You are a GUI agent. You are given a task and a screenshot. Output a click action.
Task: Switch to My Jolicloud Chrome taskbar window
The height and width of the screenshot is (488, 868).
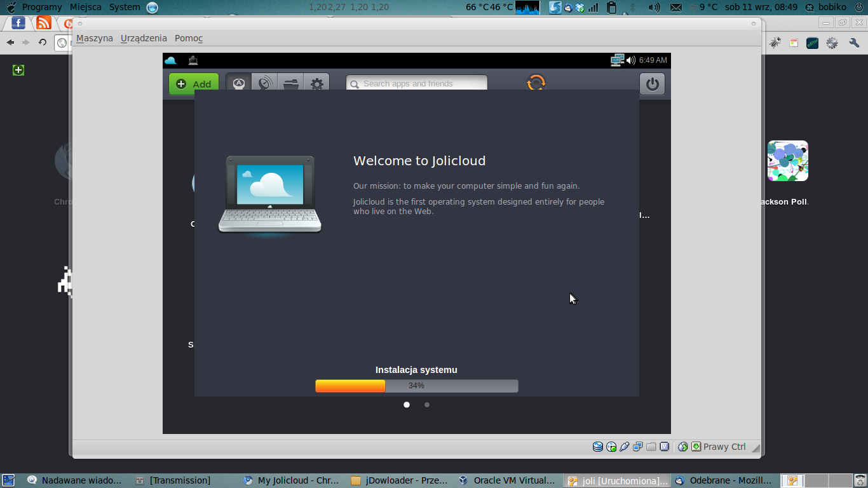[x=291, y=481]
